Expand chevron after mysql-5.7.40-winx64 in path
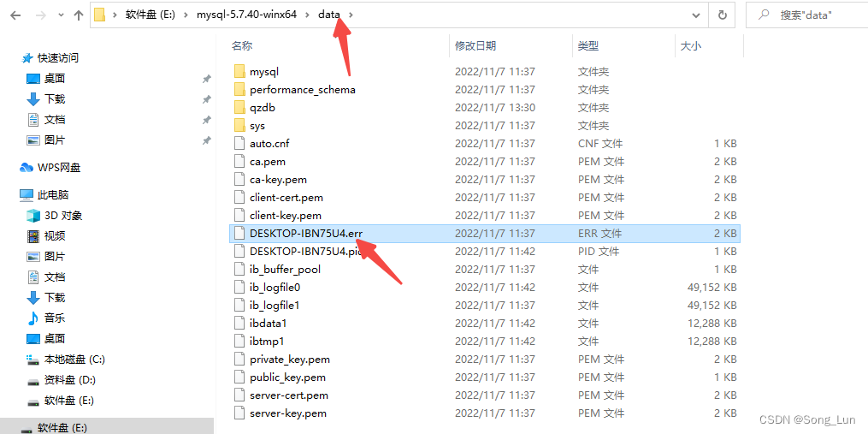The height and width of the screenshot is (434, 868). [x=307, y=15]
